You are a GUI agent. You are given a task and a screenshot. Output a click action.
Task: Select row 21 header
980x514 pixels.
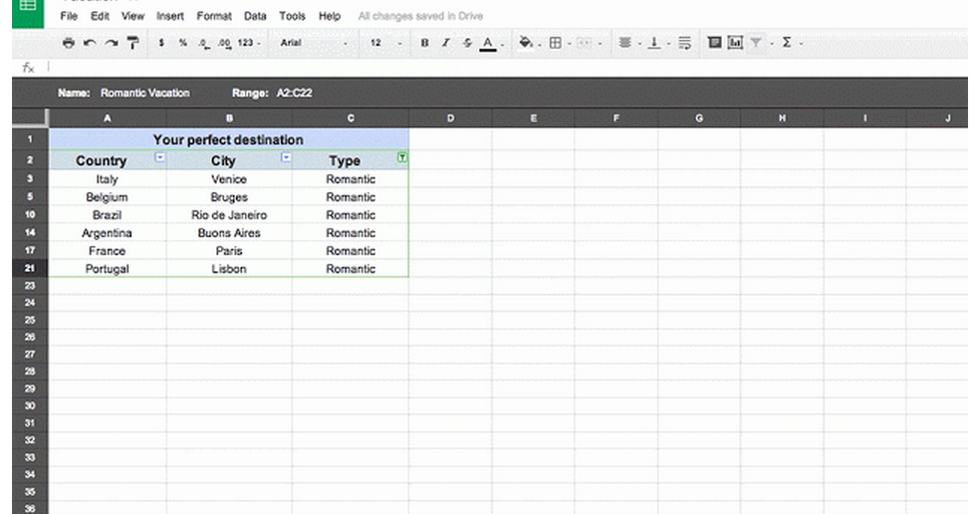tap(29, 268)
